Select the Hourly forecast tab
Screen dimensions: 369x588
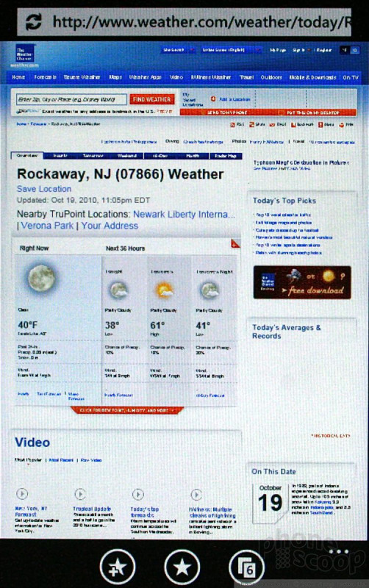pos(60,156)
